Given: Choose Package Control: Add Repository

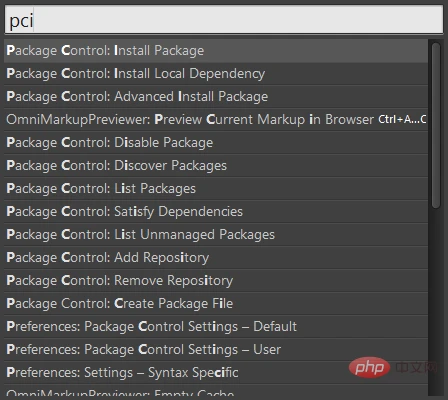Looking at the screenshot, I should pos(216,258).
